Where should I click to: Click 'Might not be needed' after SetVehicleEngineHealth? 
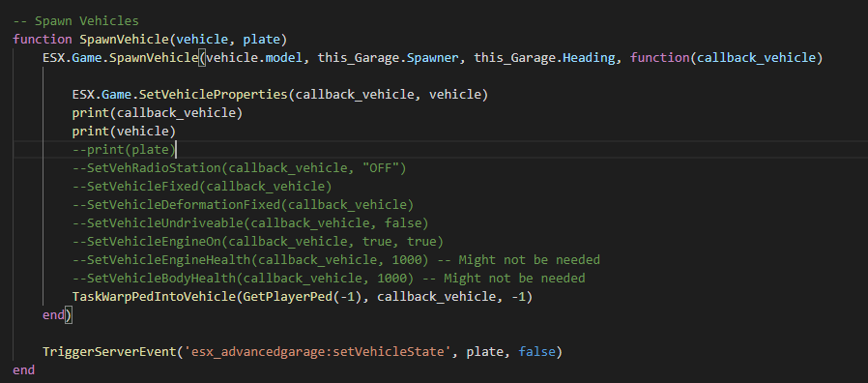pyautogui.click(x=530, y=260)
